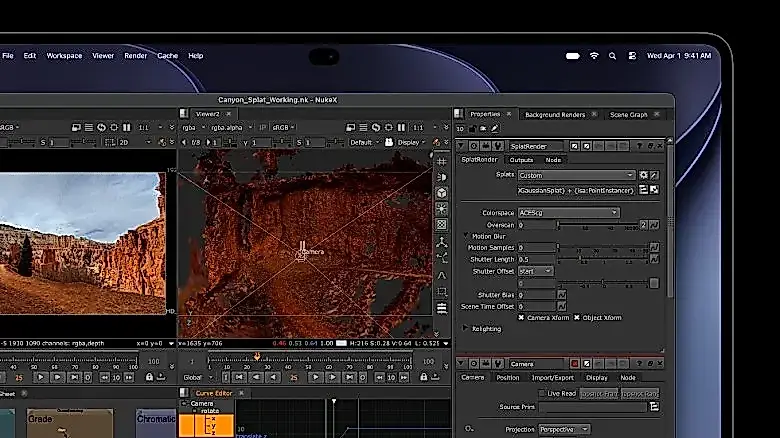The height and width of the screenshot is (438, 780).
Task: Open the Shutter Offset start dropdown
Action: coord(535,271)
